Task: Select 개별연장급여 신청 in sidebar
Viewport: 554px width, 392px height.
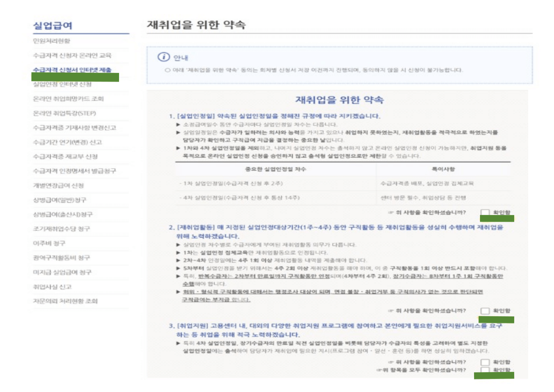Action: click(x=58, y=185)
